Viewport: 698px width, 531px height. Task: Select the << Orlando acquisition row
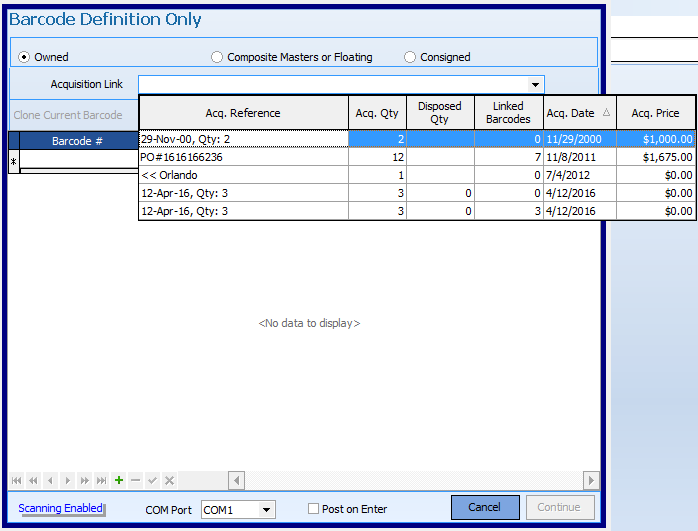pos(243,175)
